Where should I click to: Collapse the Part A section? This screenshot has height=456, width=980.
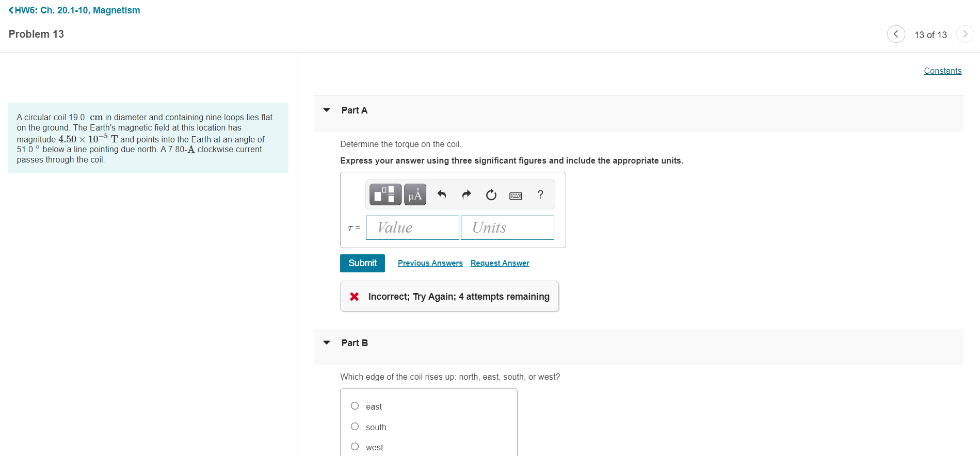click(x=327, y=110)
